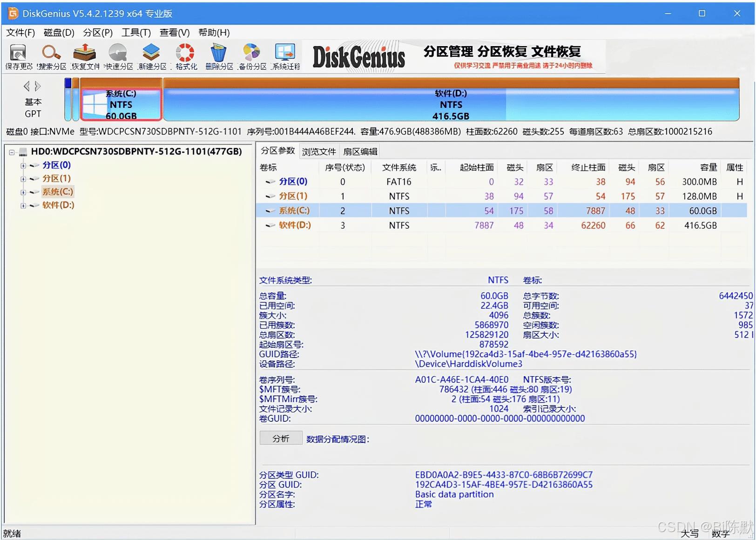Switch to the 扇区编辑 tab

(360, 152)
